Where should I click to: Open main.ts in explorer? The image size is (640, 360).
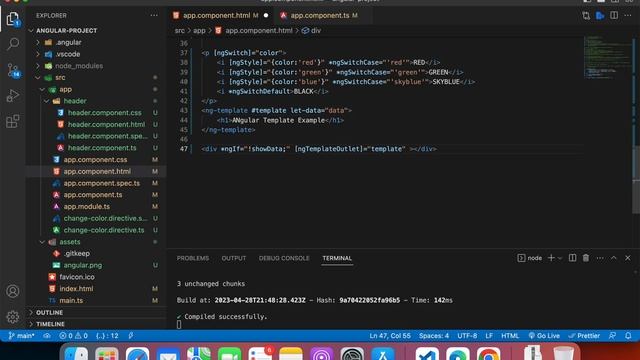click(x=71, y=300)
